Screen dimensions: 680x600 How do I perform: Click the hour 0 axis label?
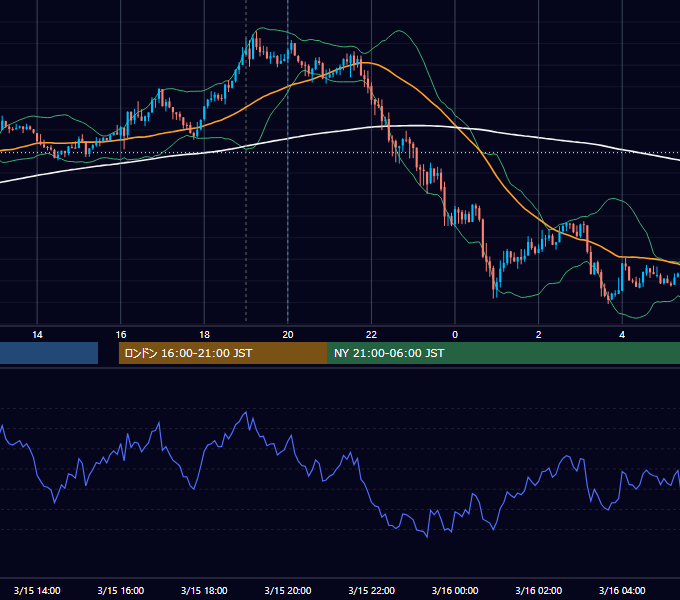(x=455, y=335)
